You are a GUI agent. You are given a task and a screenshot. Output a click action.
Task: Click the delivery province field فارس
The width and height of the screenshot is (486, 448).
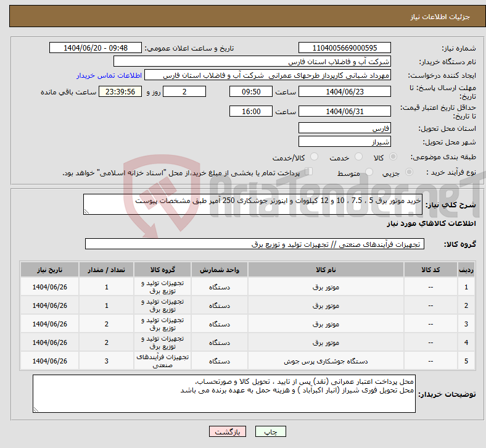344,128
